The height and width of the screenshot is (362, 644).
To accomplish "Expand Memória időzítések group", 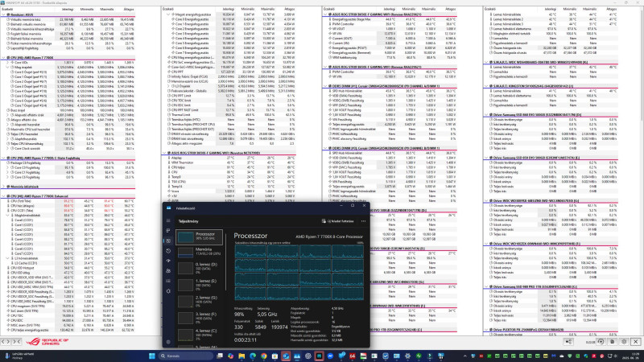I will point(4,187).
